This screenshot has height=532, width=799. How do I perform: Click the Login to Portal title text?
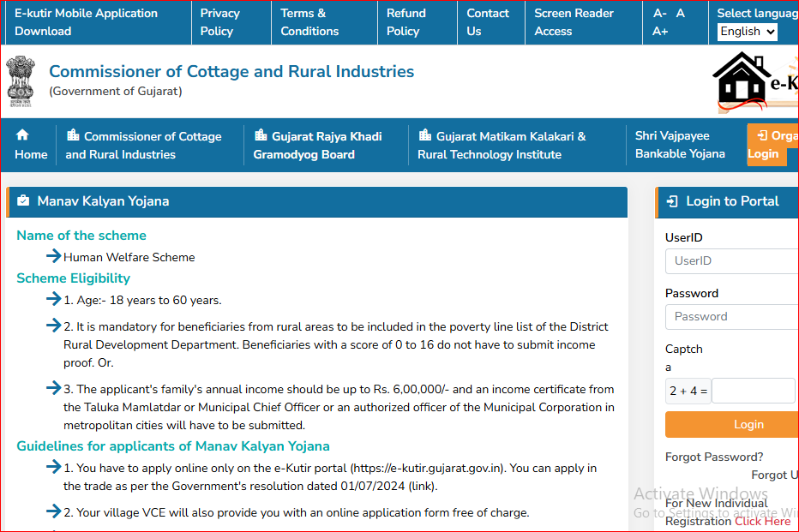pyautogui.click(x=732, y=201)
